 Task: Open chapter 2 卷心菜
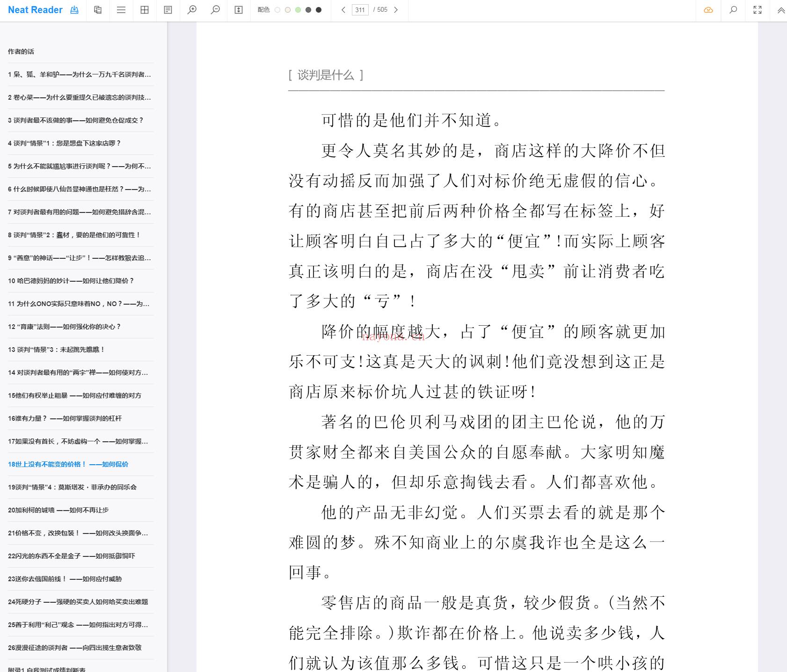click(80, 97)
